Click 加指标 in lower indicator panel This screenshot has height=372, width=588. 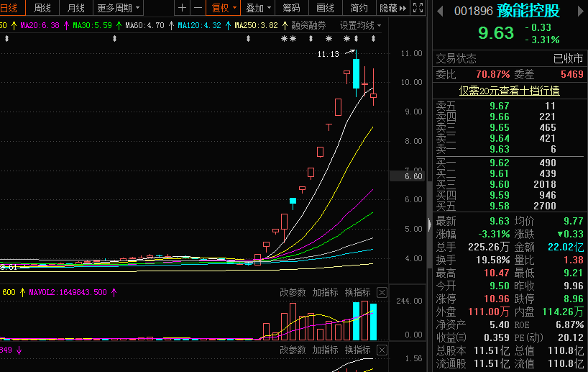pos(325,350)
